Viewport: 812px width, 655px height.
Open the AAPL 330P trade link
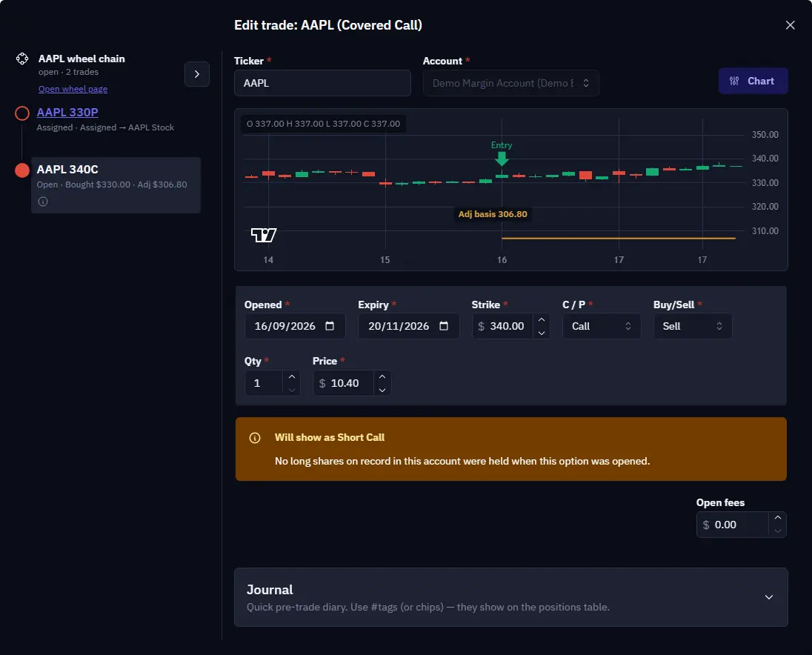tap(67, 113)
